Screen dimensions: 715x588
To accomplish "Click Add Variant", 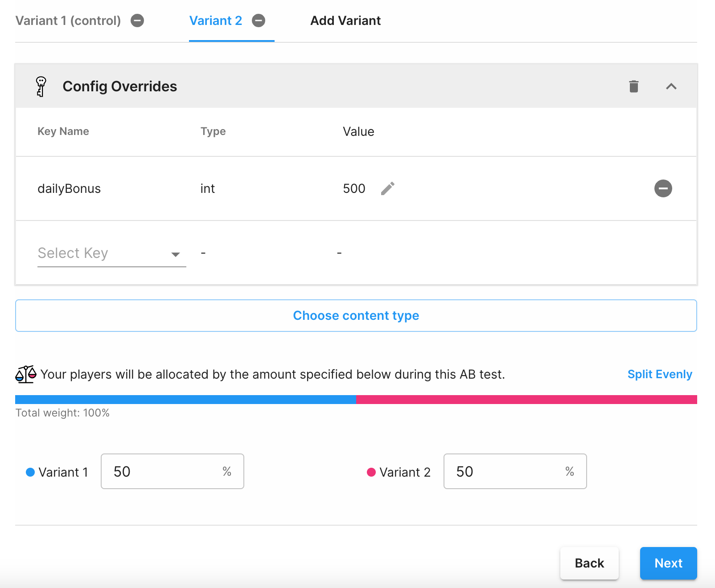I will coord(345,20).
